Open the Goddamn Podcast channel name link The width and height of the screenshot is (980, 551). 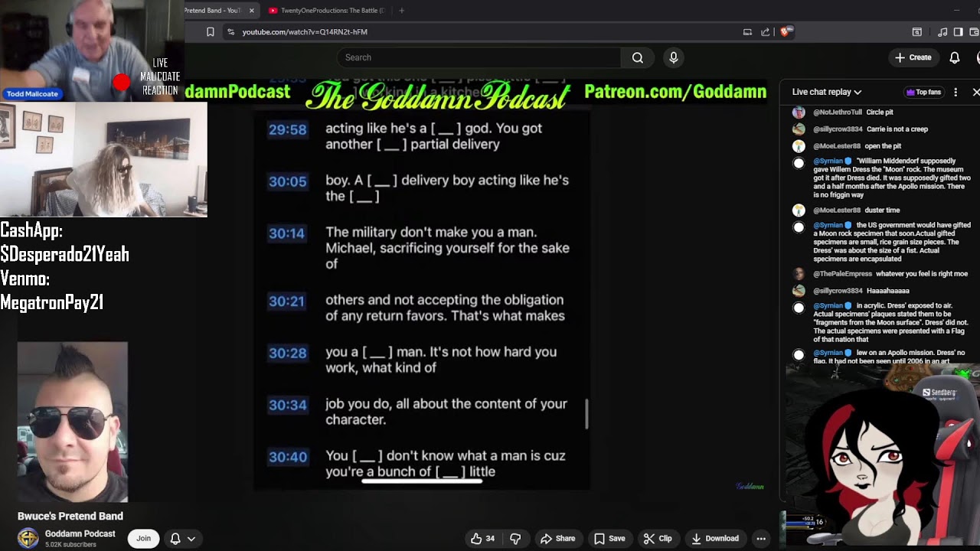(80, 534)
